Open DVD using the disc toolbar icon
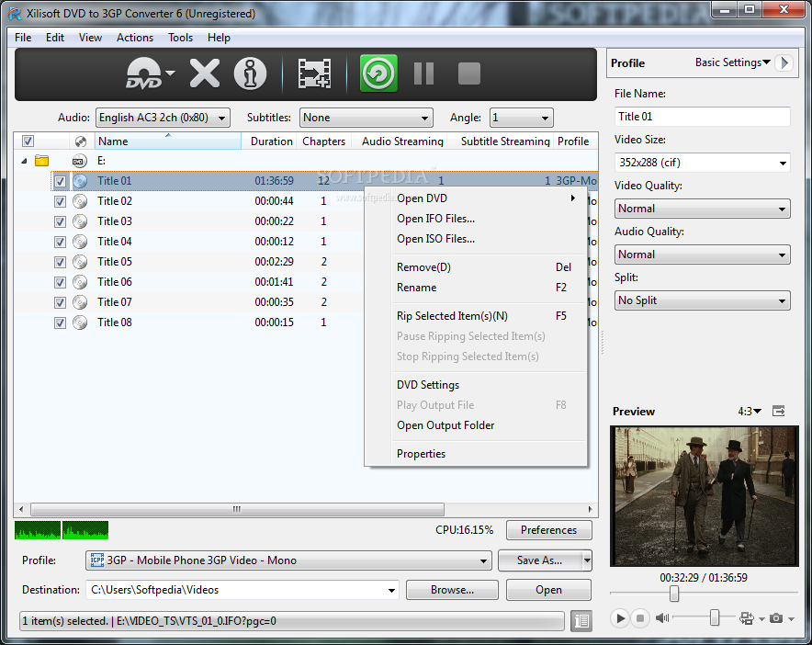 [144, 74]
